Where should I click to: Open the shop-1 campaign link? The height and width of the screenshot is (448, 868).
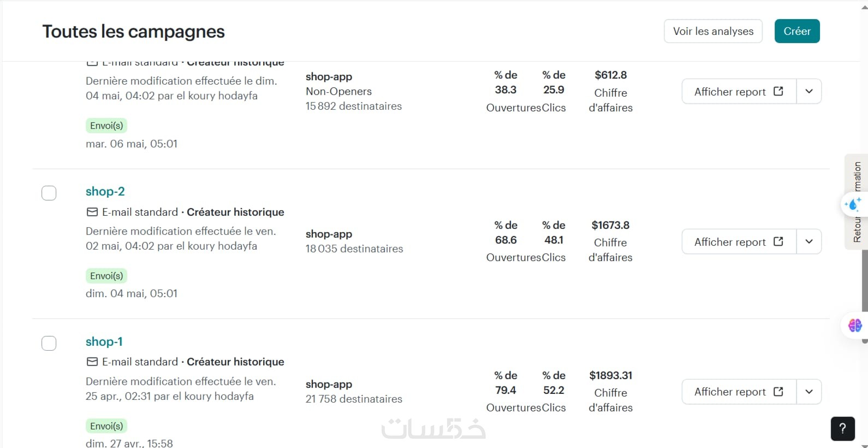[x=104, y=341]
